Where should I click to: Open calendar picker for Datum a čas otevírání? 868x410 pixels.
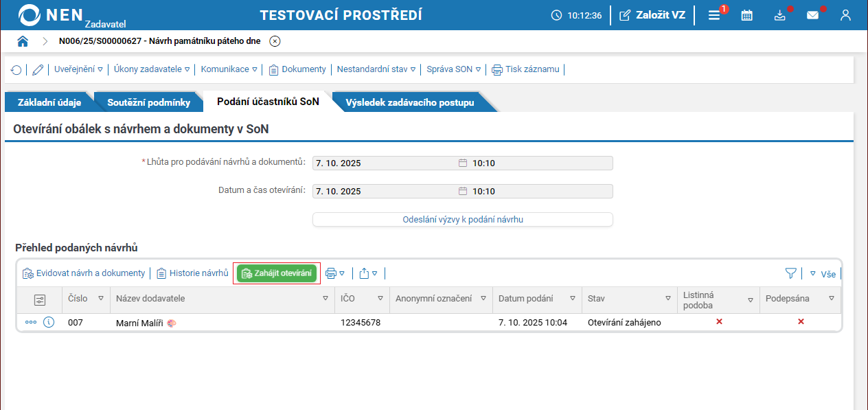point(463,191)
